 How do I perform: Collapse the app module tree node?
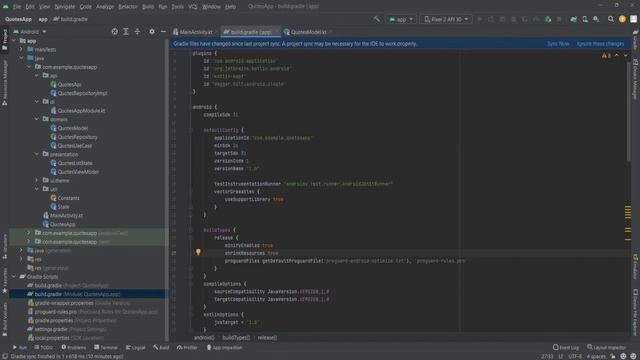[x=14, y=41]
